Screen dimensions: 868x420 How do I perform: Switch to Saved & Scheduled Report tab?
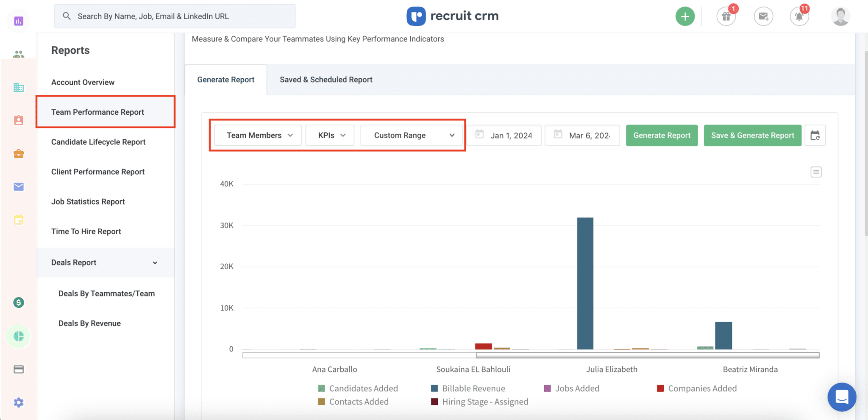click(326, 80)
